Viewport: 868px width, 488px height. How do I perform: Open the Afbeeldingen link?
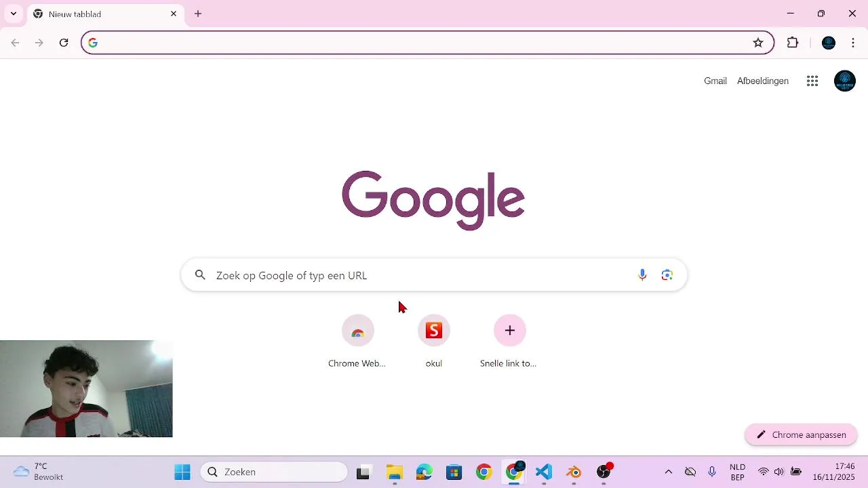[x=763, y=81]
